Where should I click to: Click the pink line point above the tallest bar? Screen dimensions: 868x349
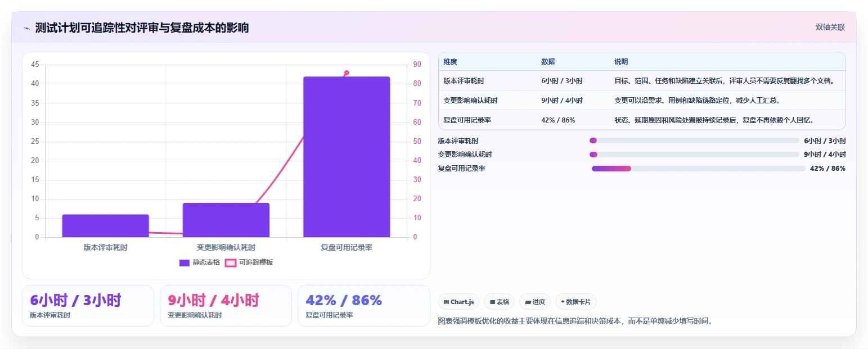[x=347, y=72]
